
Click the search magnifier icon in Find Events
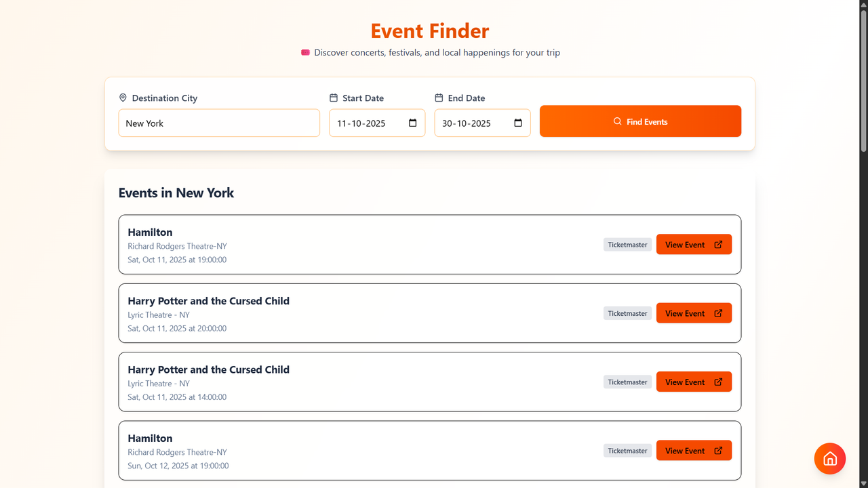[618, 121]
